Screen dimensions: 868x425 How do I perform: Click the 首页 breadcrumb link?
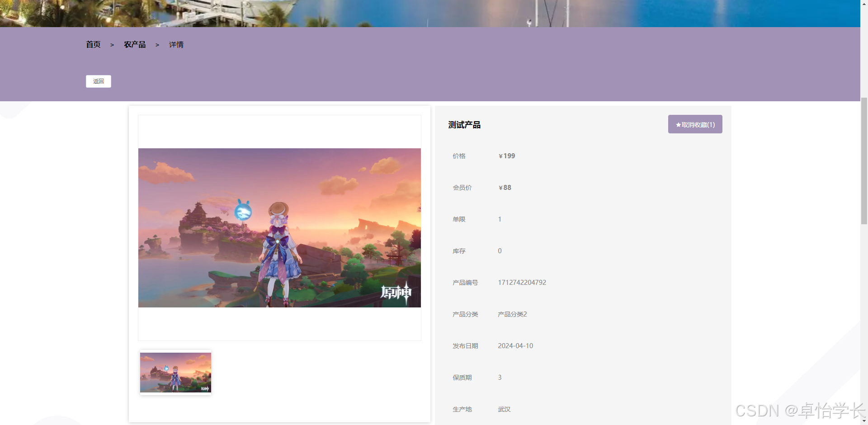[x=93, y=44]
